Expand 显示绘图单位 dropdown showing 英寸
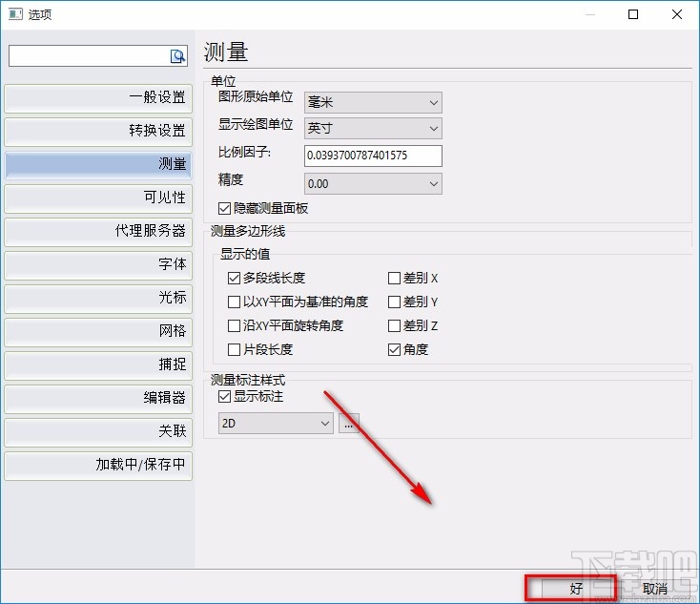Screen dimensions: 700x604 tap(373, 129)
